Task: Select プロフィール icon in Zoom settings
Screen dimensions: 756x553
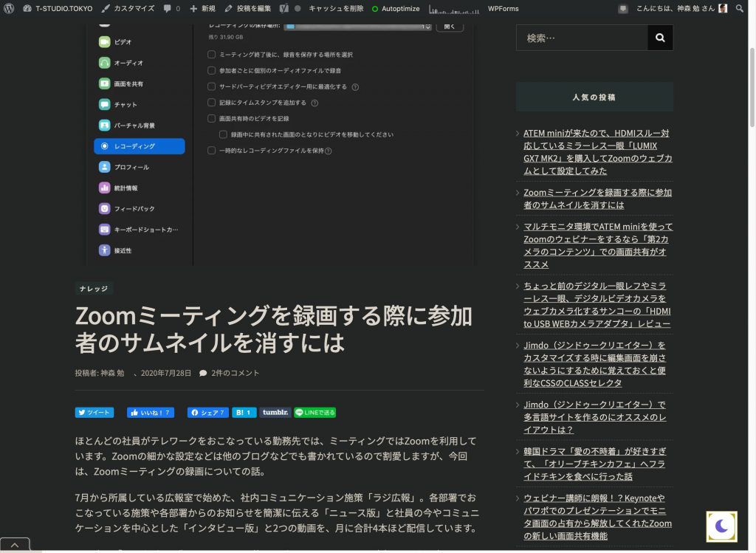Action: point(105,167)
